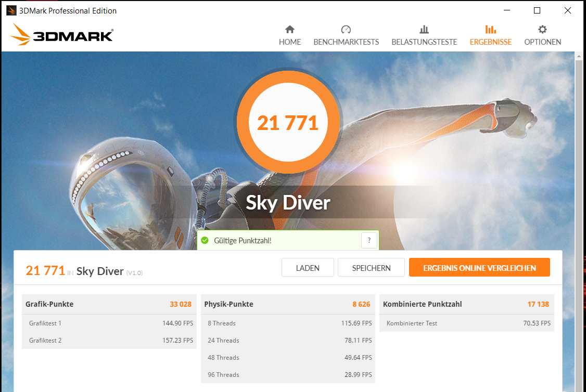Click the 70.53 FPS value
This screenshot has height=392, width=586.
click(x=537, y=323)
